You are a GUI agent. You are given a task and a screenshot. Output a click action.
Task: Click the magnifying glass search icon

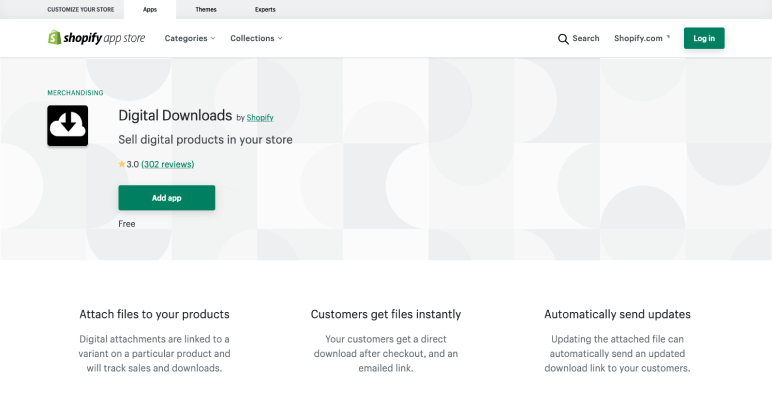click(x=563, y=38)
